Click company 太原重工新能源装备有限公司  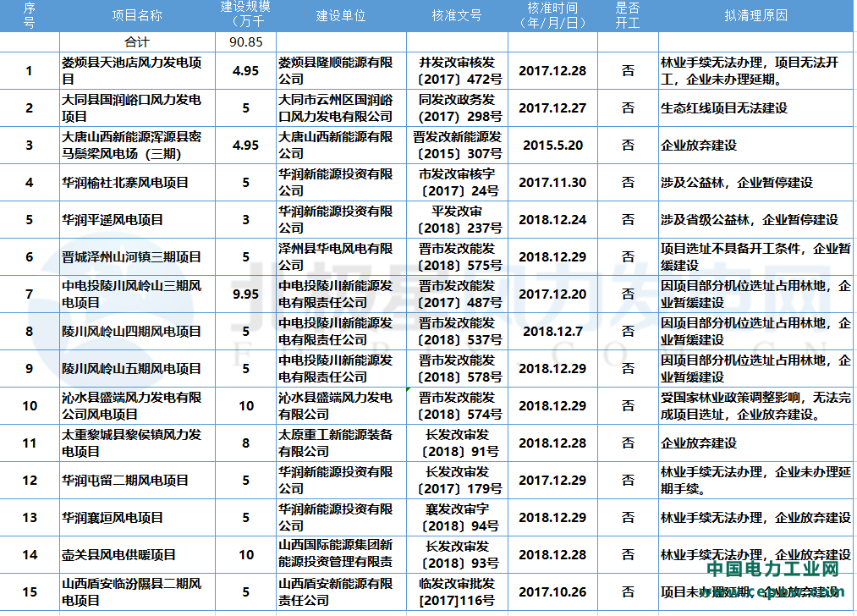tap(336, 443)
